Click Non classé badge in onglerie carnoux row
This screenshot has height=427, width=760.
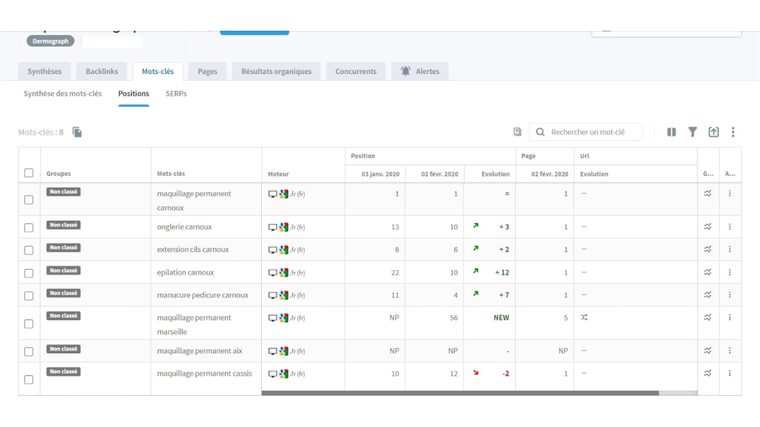coord(63,225)
